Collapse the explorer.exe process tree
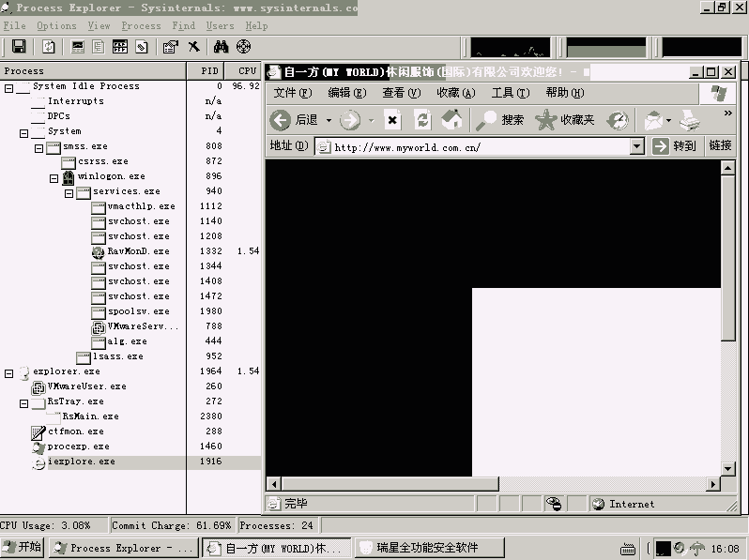The image size is (749, 560). [9, 371]
